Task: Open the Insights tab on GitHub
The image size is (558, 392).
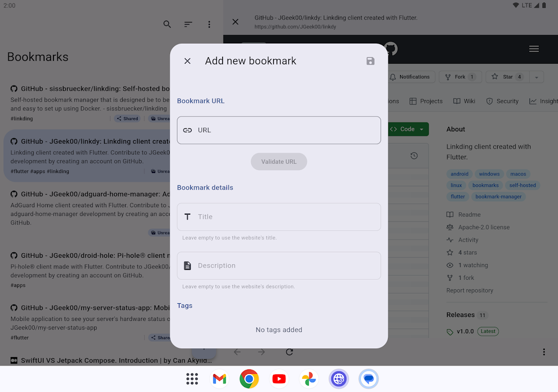Action: coord(543,101)
